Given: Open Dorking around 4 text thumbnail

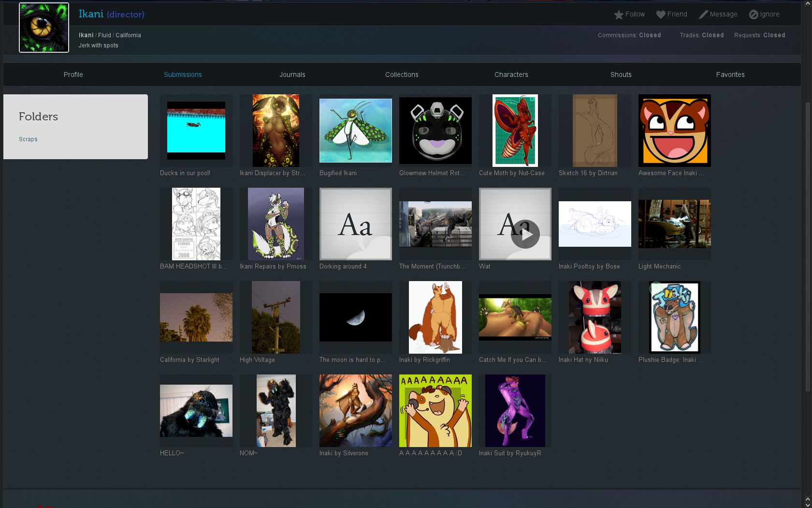Looking at the screenshot, I should (x=356, y=224).
